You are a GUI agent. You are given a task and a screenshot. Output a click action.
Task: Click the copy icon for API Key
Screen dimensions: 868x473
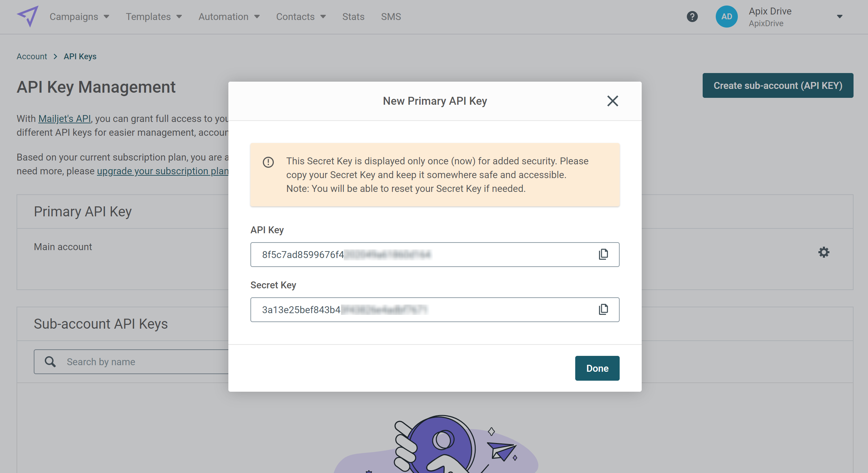604,254
